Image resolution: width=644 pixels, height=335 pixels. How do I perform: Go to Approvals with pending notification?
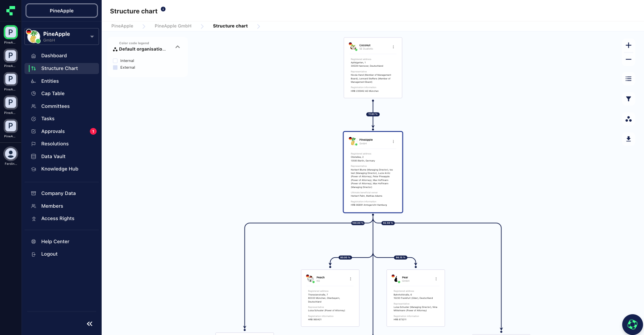pos(53,131)
